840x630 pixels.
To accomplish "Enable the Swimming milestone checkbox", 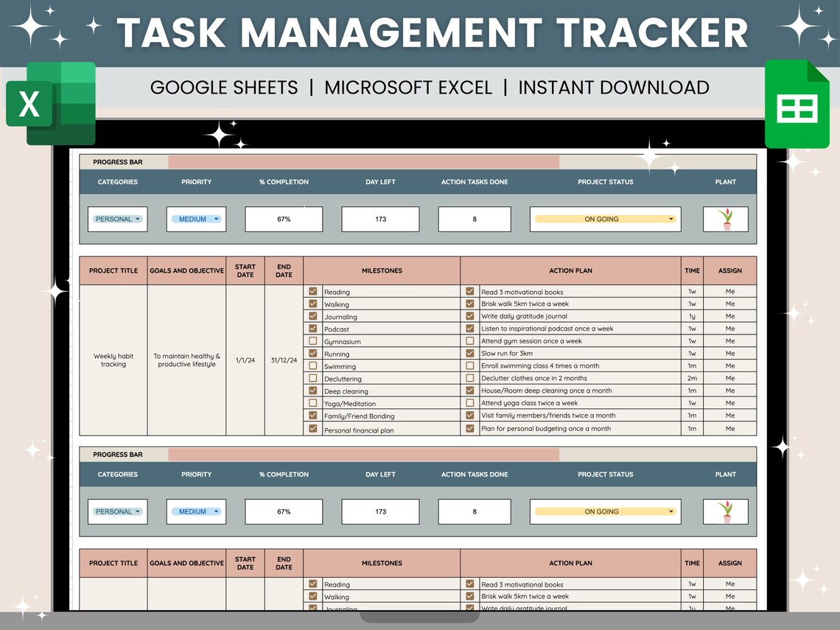I will [313, 366].
